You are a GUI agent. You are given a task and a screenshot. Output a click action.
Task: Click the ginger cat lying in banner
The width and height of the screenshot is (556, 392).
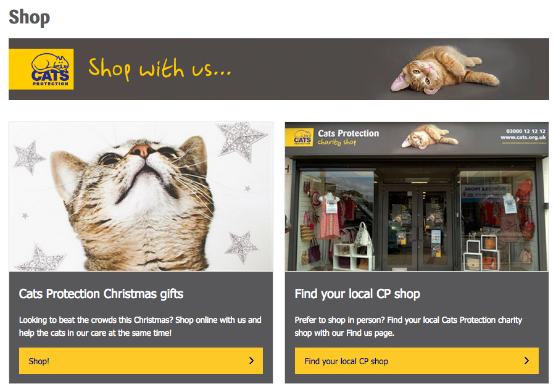point(445,69)
